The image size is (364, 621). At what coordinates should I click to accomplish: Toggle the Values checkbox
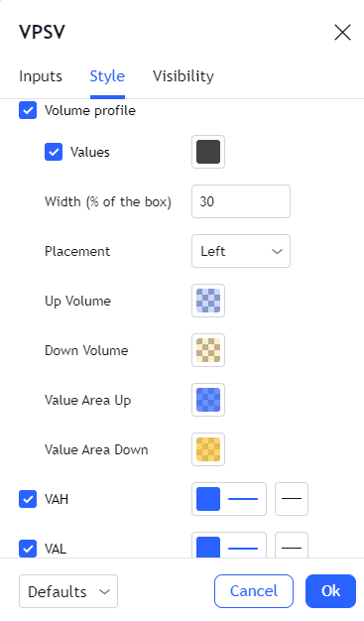point(54,152)
